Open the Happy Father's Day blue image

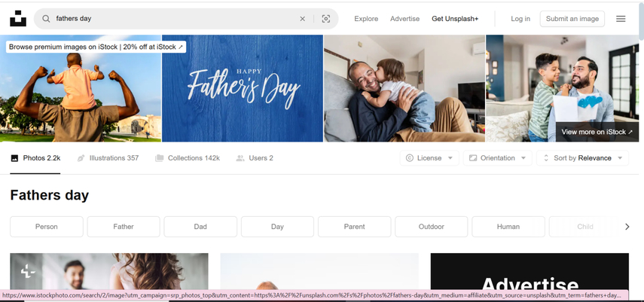(243, 88)
